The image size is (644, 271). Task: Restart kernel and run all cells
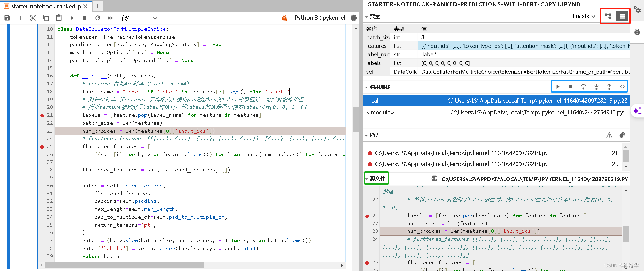pos(110,18)
